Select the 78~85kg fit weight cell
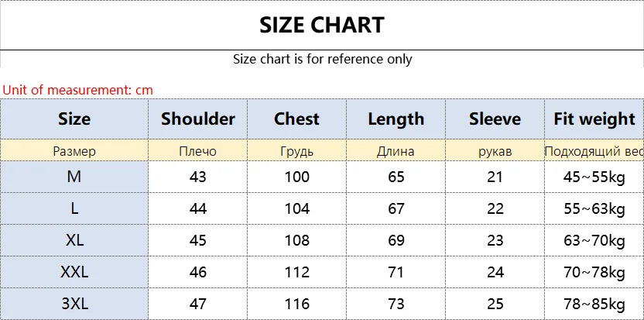 click(x=594, y=304)
